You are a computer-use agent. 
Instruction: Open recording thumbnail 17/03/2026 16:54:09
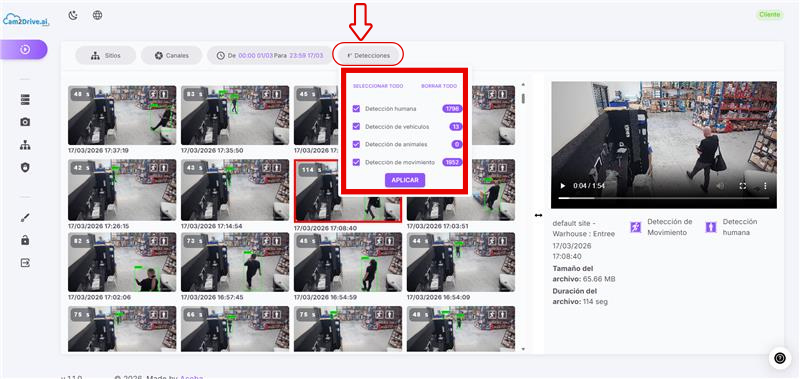point(461,262)
